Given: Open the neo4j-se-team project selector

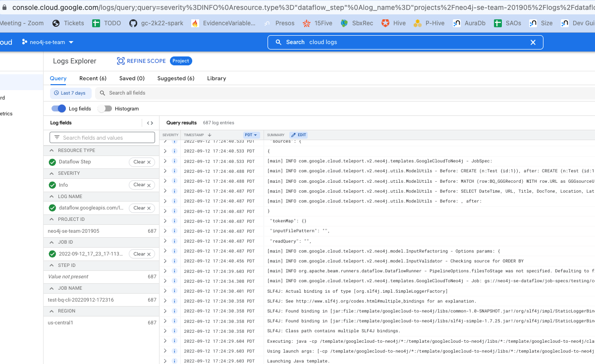Looking at the screenshot, I should [x=48, y=42].
